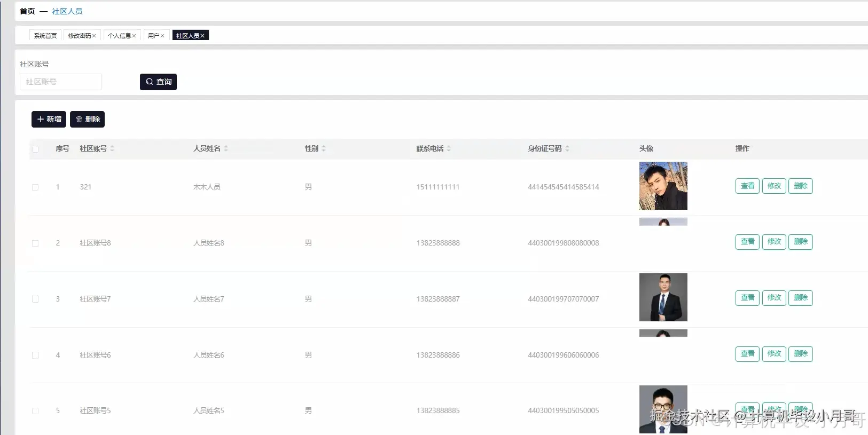
Task: Close the 社区人员 tab using its X
Action: tap(202, 36)
